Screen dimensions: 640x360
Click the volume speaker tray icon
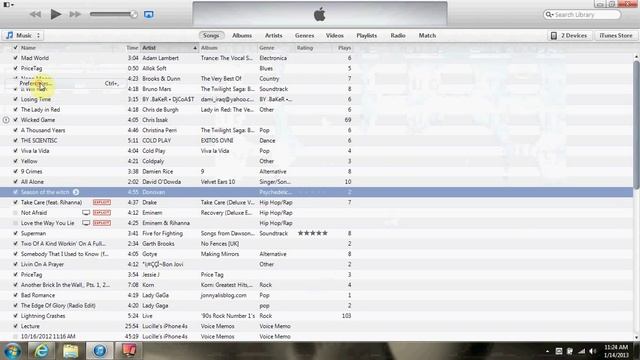tap(593, 351)
